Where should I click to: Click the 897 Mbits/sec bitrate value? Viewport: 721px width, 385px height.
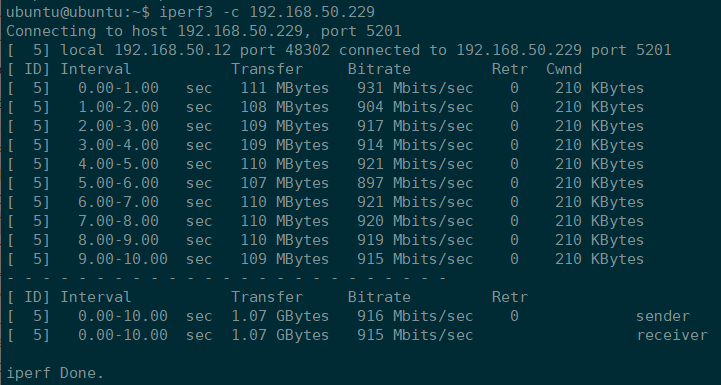pos(415,183)
